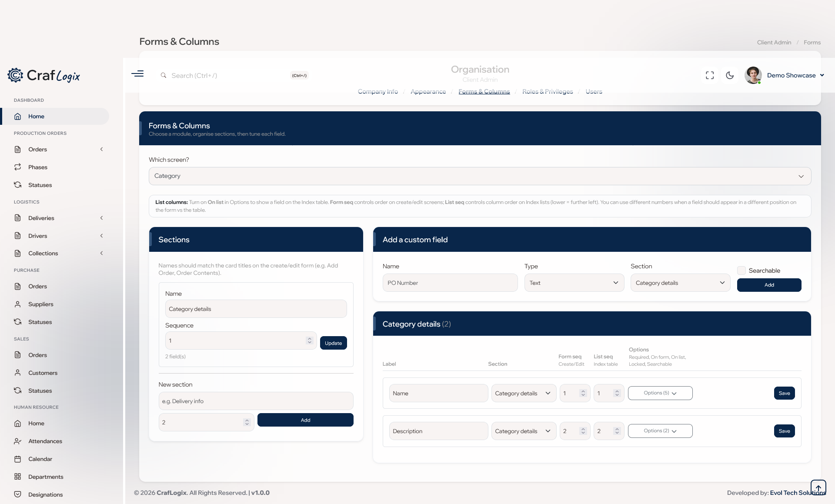Click Add button for custom field
This screenshot has height=504, width=835.
[x=769, y=285]
